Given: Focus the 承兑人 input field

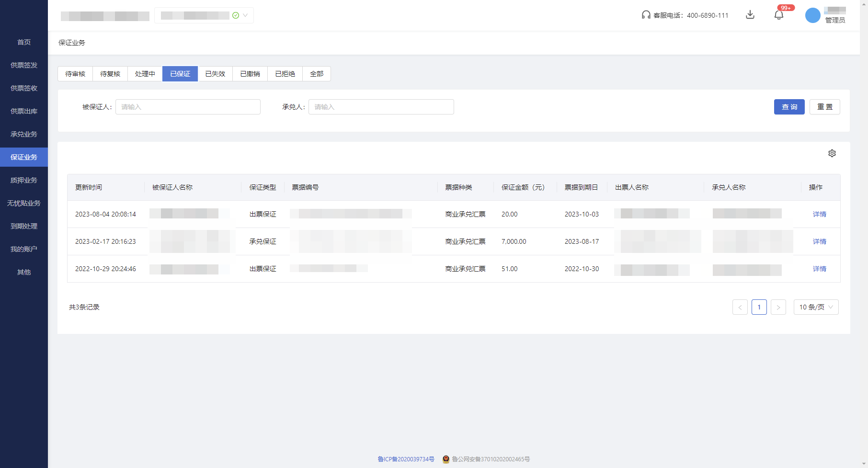Looking at the screenshot, I should 381,107.
